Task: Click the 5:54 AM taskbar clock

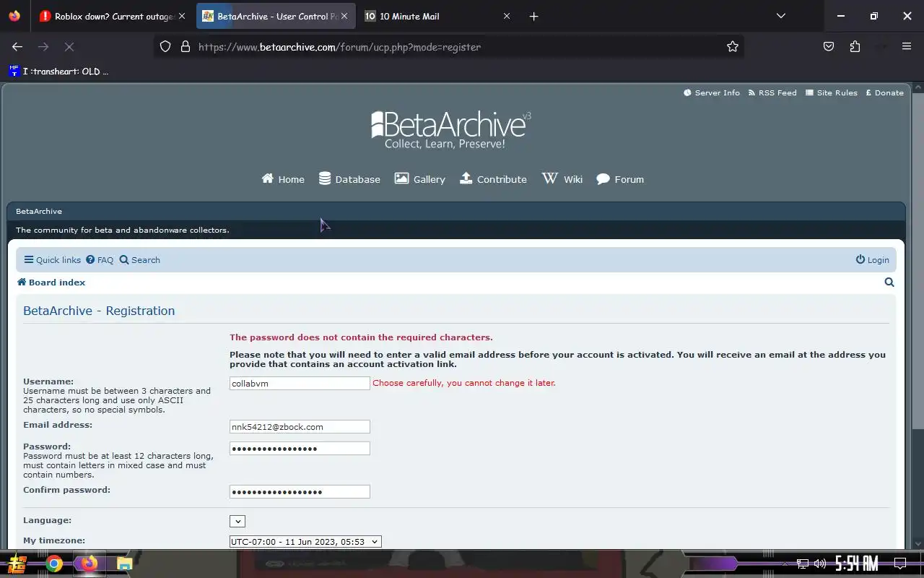Action: pyautogui.click(x=857, y=564)
